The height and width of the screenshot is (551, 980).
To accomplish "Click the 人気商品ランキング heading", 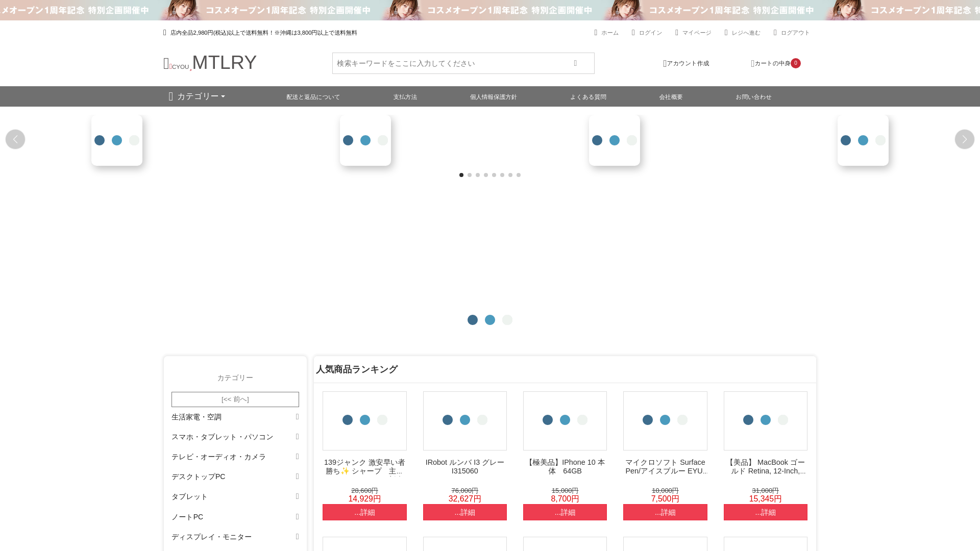I will (x=357, y=369).
